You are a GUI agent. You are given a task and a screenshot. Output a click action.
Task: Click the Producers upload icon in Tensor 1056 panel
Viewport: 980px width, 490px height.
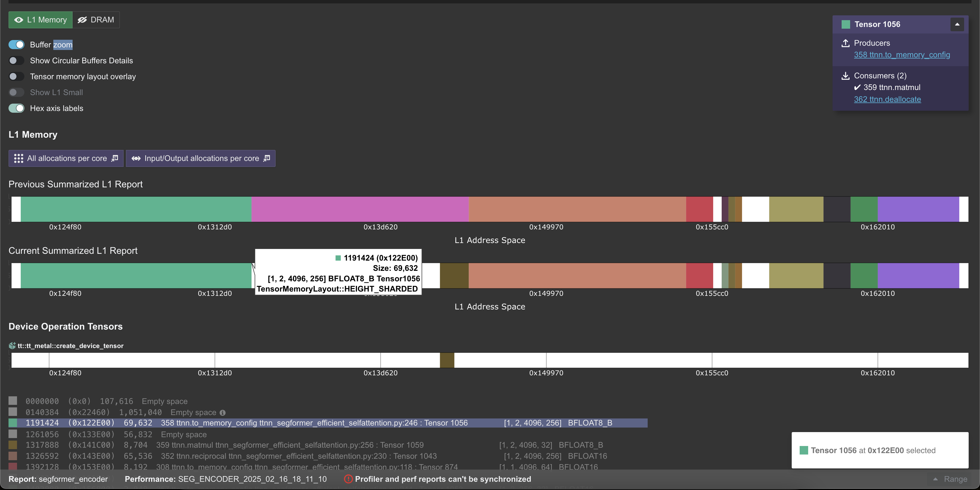[845, 43]
